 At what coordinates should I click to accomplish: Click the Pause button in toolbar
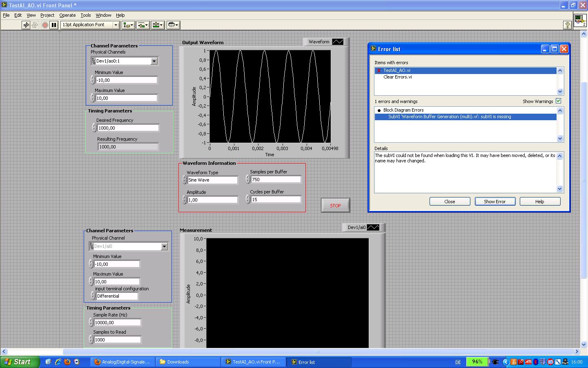(x=54, y=25)
